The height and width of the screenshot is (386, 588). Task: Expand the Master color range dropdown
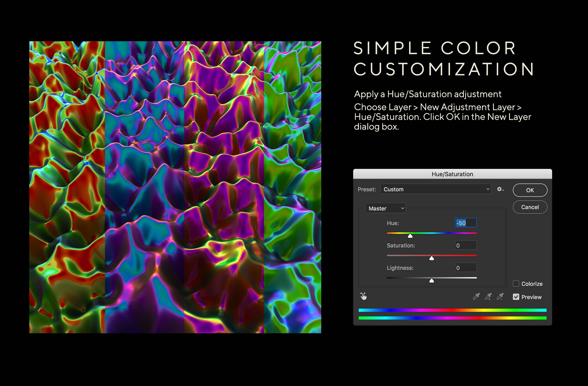pos(385,208)
